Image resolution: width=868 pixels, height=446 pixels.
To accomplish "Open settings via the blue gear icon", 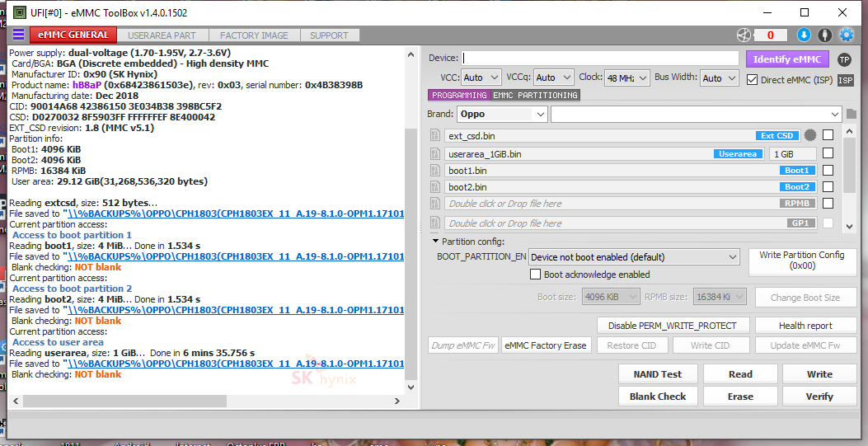I will (x=847, y=35).
